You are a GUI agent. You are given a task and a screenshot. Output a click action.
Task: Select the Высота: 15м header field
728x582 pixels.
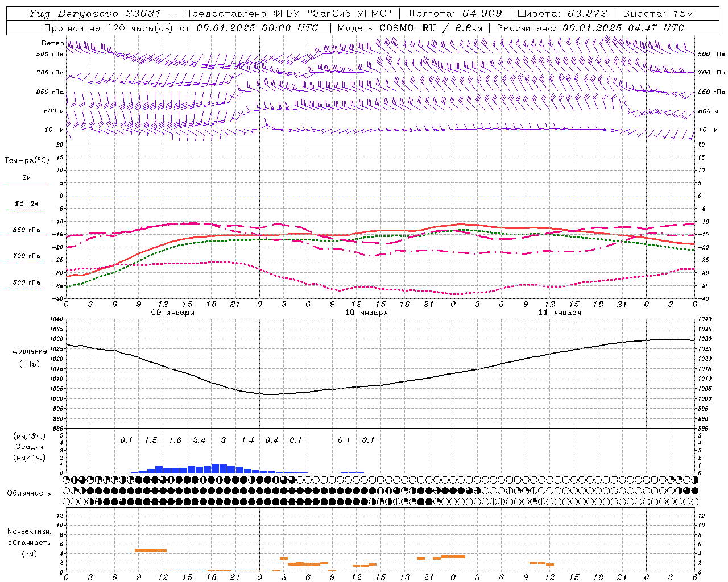pyautogui.click(x=658, y=14)
